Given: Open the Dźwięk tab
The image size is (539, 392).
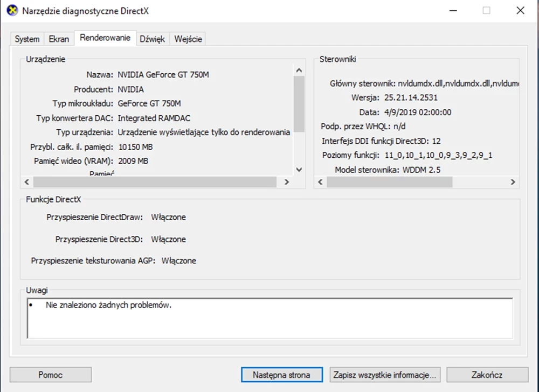Looking at the screenshot, I should pos(153,39).
